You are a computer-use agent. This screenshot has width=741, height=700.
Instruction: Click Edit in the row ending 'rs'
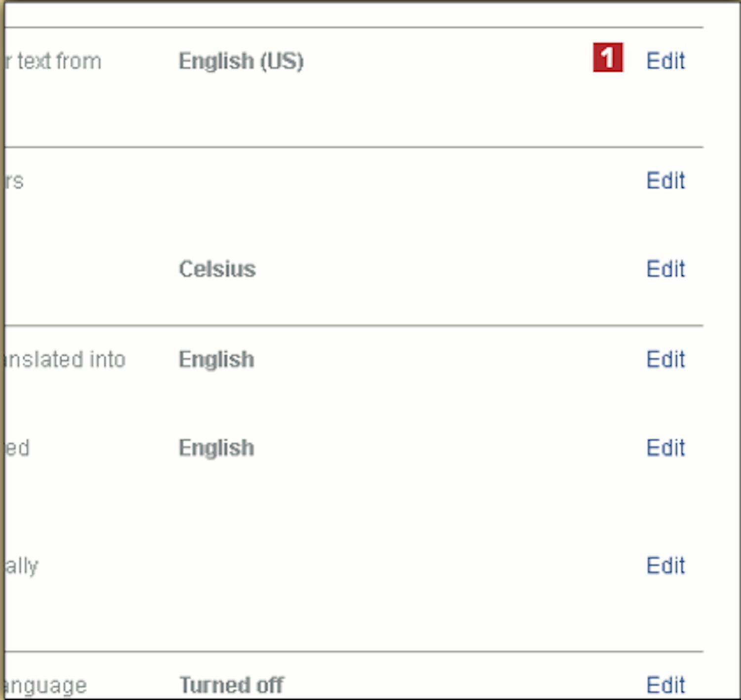pyautogui.click(x=665, y=181)
